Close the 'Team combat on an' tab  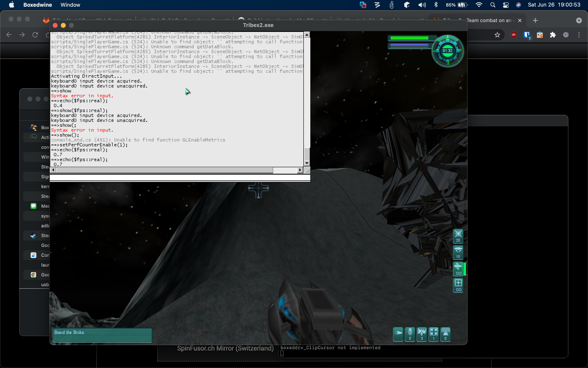(x=520, y=20)
